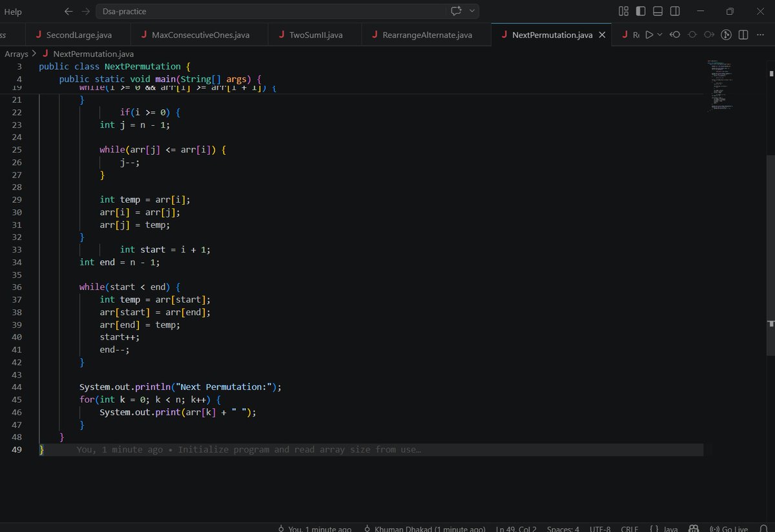Click the 'while(arr[j] <= arr[i]) {' line
775x532 pixels.
click(x=163, y=150)
